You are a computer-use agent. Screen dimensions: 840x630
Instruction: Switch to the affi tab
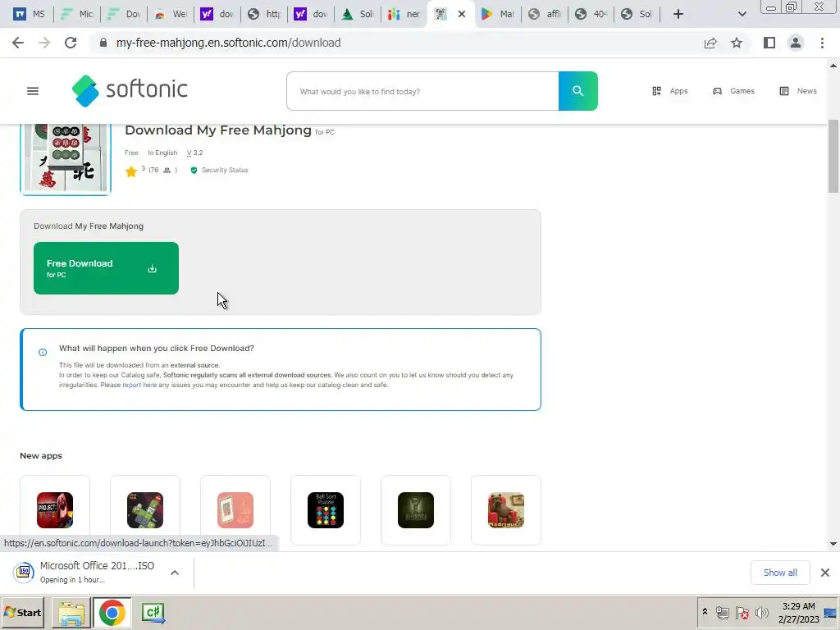pyautogui.click(x=545, y=14)
